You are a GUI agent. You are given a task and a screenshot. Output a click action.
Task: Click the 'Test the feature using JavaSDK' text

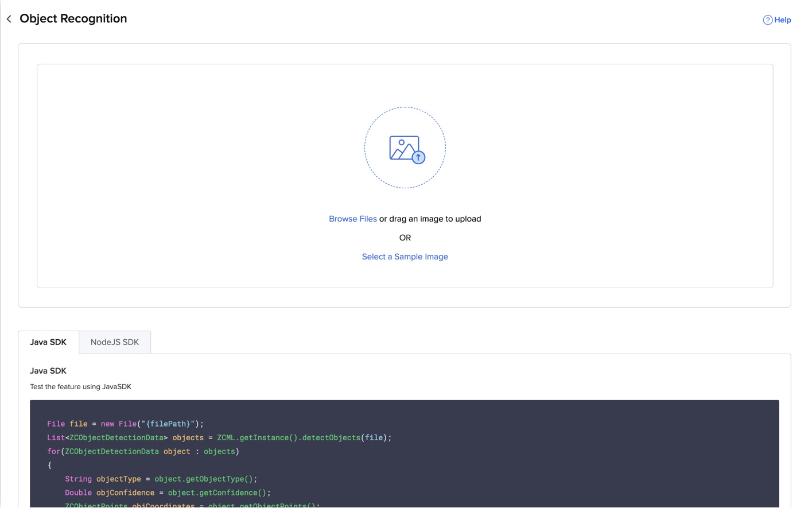pyautogui.click(x=81, y=387)
